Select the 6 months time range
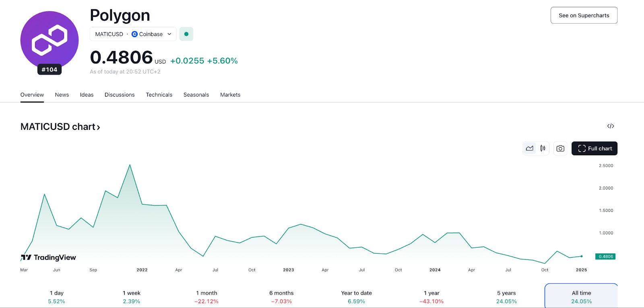Viewport: 644px width, 308px height. (x=281, y=297)
